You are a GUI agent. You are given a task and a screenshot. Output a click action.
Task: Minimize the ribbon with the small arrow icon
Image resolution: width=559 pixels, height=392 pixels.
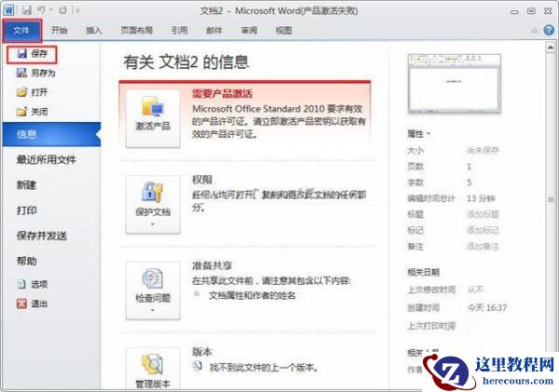(x=535, y=31)
